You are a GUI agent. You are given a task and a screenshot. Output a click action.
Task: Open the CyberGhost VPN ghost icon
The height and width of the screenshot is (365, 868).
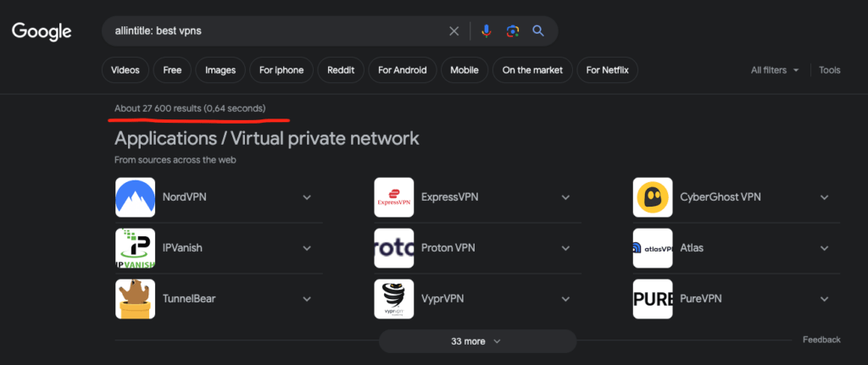653,197
